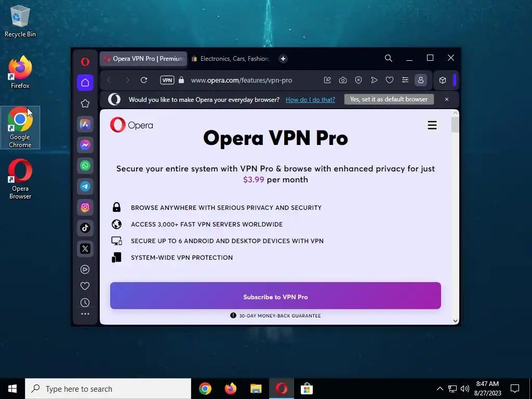The height and width of the screenshot is (399, 532).
Task: Click the Search tabs magnifier icon
Action: 389,58
